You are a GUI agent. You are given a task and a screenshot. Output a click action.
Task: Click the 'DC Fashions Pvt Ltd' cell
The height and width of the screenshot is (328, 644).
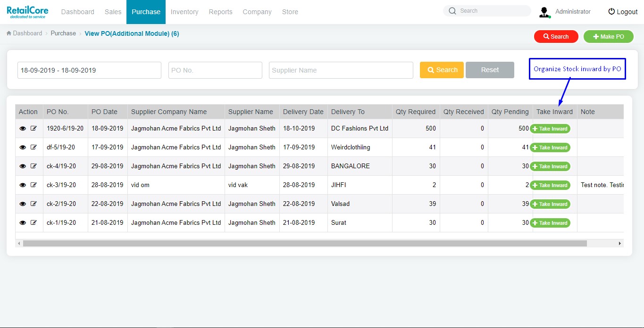(360, 128)
